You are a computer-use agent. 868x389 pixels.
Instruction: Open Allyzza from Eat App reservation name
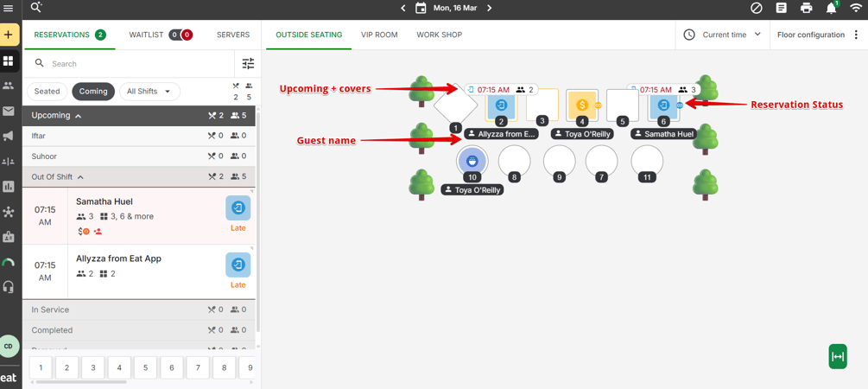(118, 258)
